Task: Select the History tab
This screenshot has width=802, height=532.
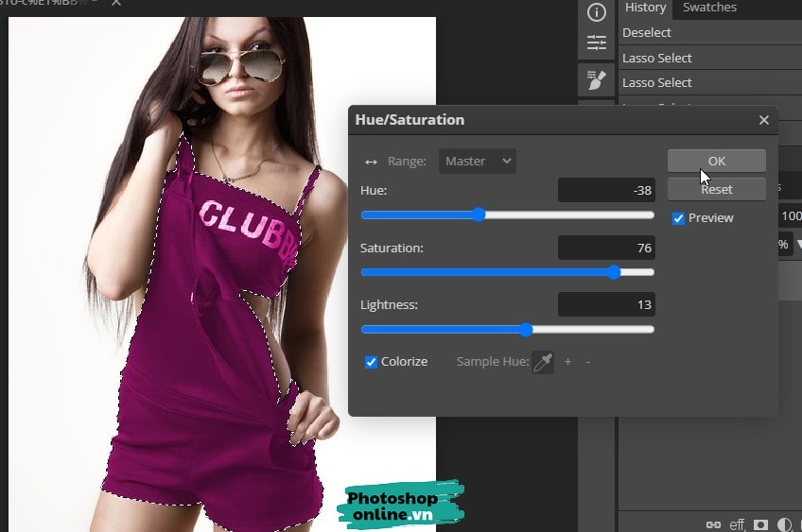Action: click(646, 8)
